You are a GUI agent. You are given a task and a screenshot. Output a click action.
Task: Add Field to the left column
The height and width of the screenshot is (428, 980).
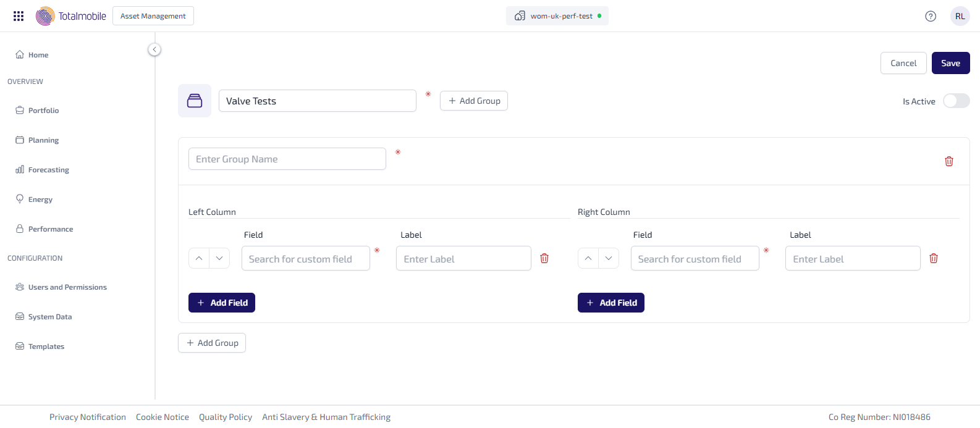click(x=222, y=303)
